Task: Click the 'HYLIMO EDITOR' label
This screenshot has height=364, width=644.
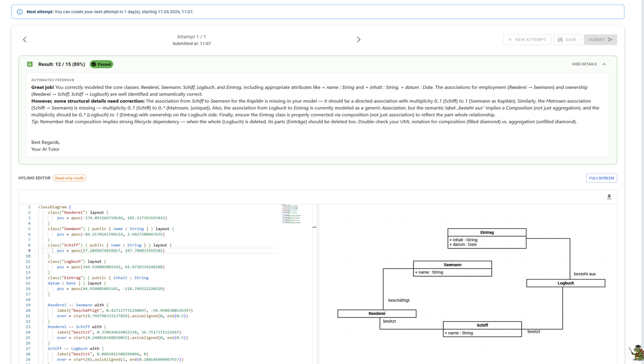Action: coord(34,178)
